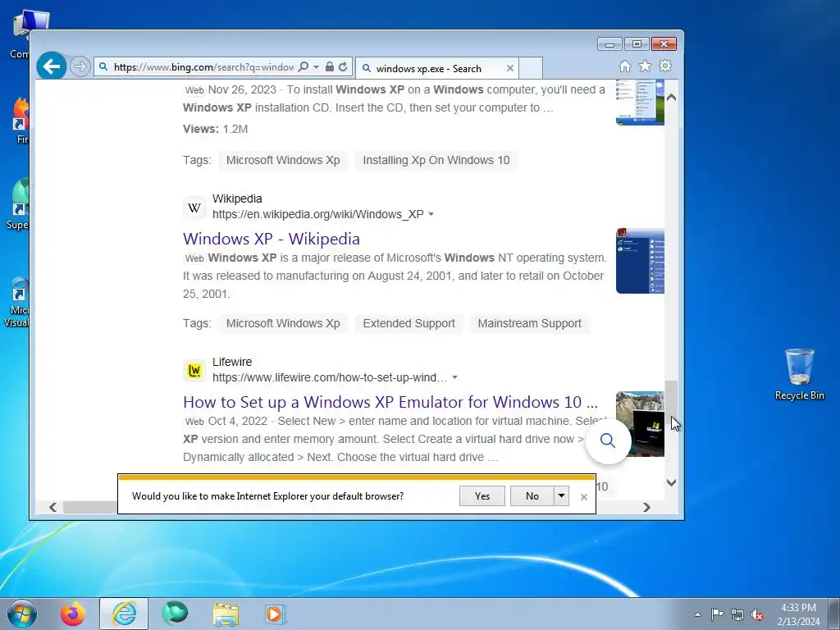Viewport: 840px width, 630px height.
Task: Select the Recycle Bin desktop icon
Action: [x=799, y=374]
